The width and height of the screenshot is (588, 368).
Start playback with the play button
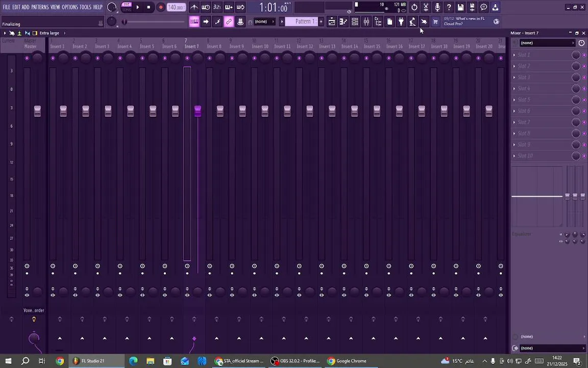point(138,7)
